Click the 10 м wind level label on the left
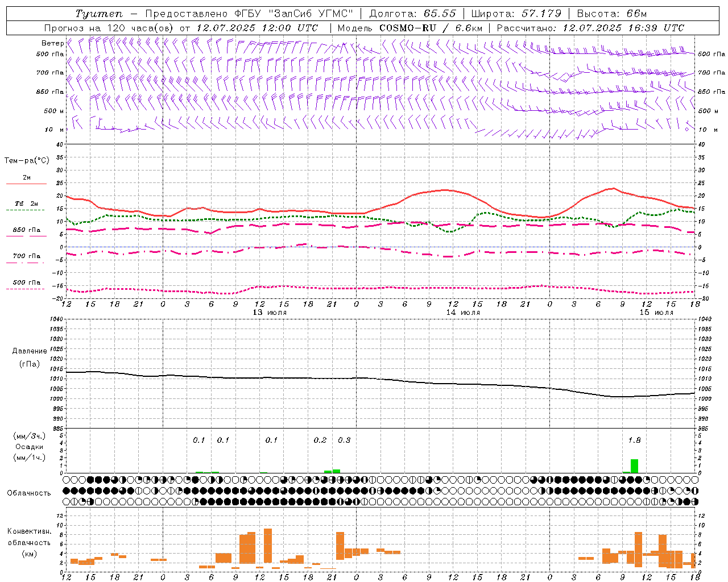The width and height of the screenshot is (728, 582). click(x=54, y=130)
